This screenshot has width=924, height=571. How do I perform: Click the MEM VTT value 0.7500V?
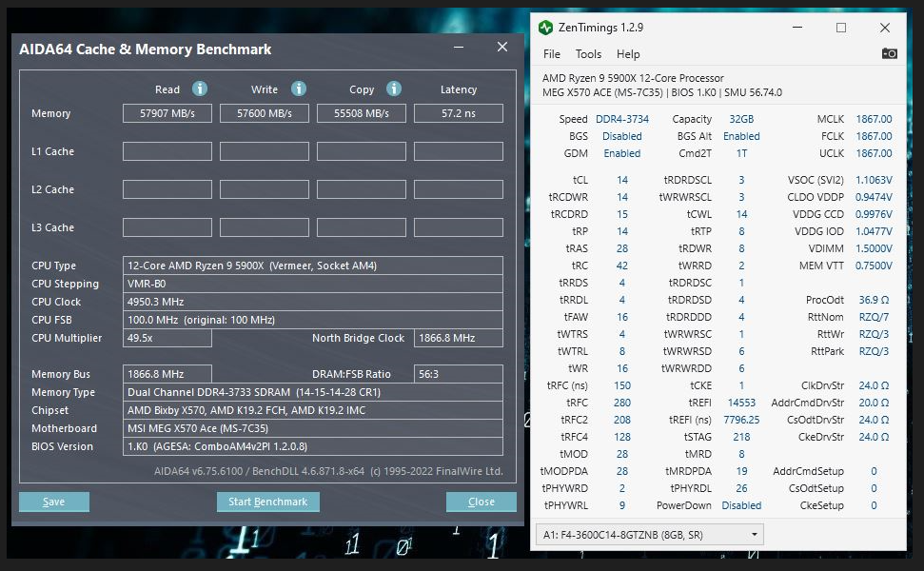874,266
